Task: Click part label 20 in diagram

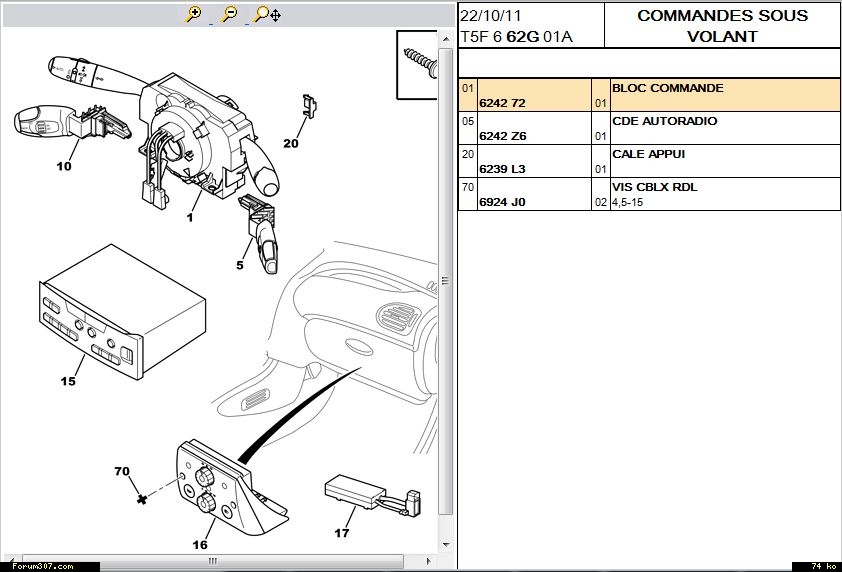Action: [291, 143]
